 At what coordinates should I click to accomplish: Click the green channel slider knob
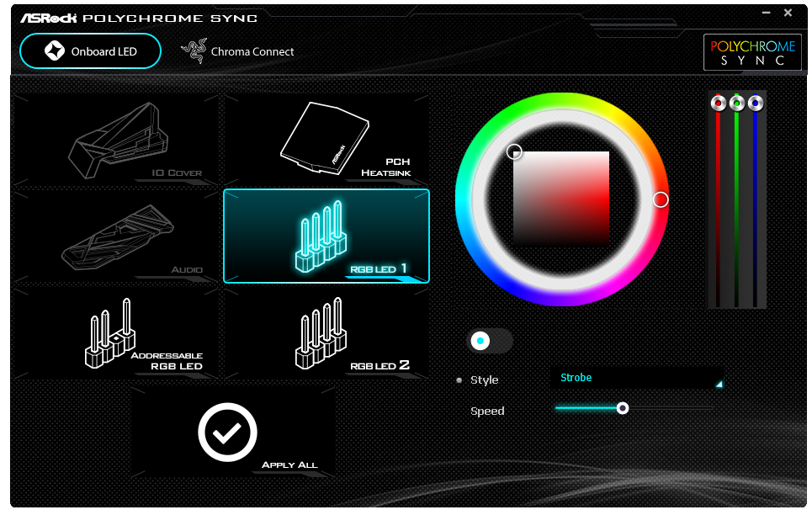[x=737, y=104]
